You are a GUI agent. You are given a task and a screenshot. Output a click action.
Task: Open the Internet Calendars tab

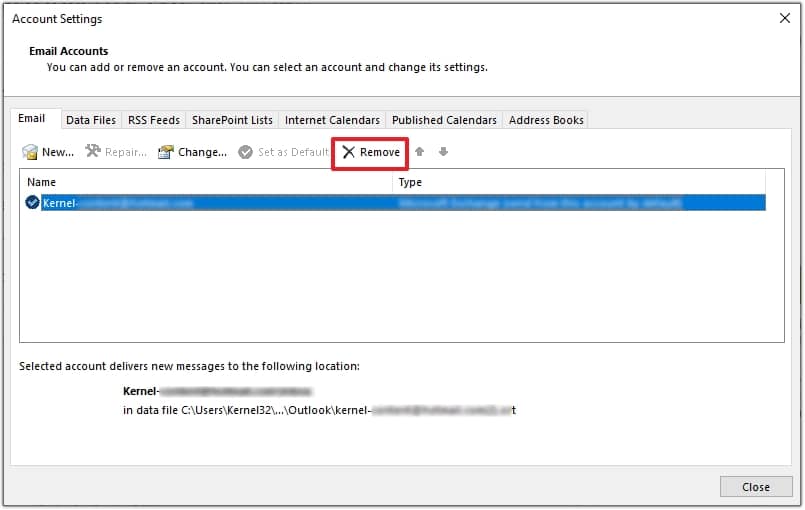pyautogui.click(x=332, y=120)
